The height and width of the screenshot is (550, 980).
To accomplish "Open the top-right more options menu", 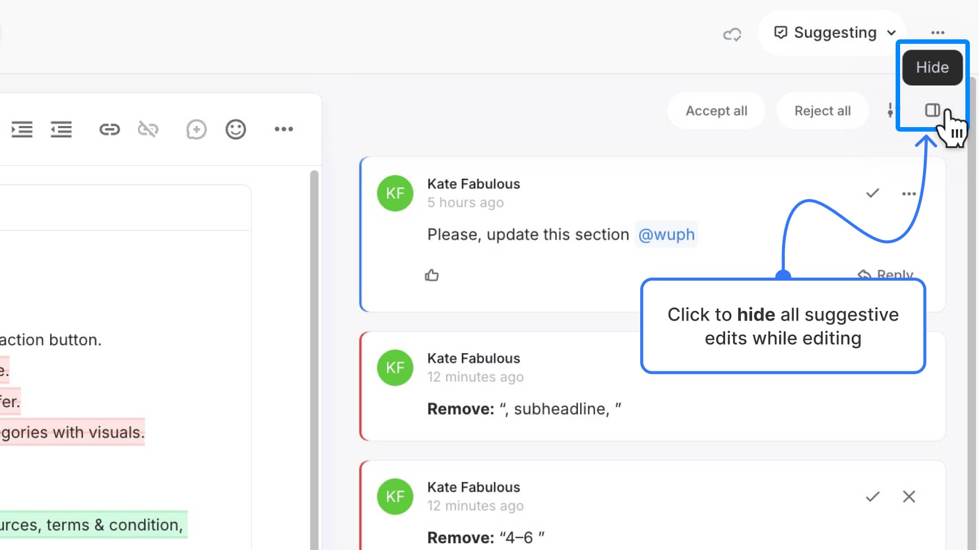I will click(x=937, y=33).
